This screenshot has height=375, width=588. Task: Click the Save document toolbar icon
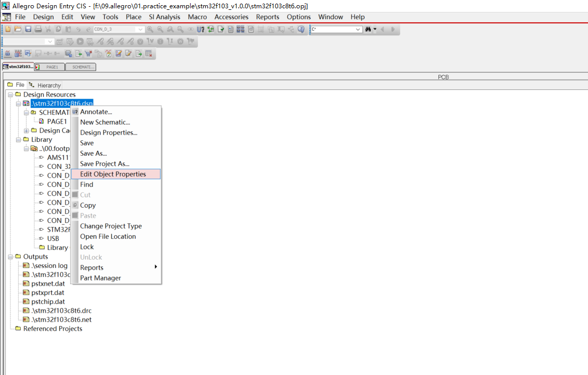click(x=28, y=30)
